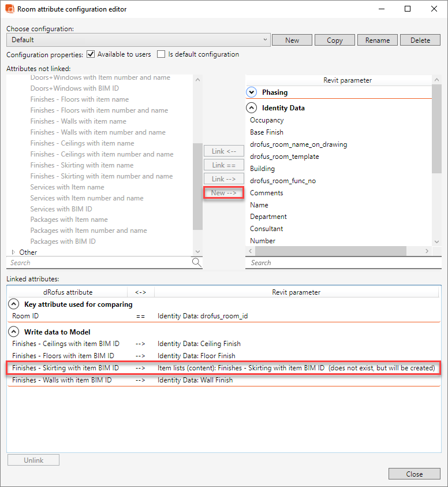The image size is (448, 487).
Task: Select Finishes - Skirting with item BIM ID row
Action: pyautogui.click(x=65, y=368)
